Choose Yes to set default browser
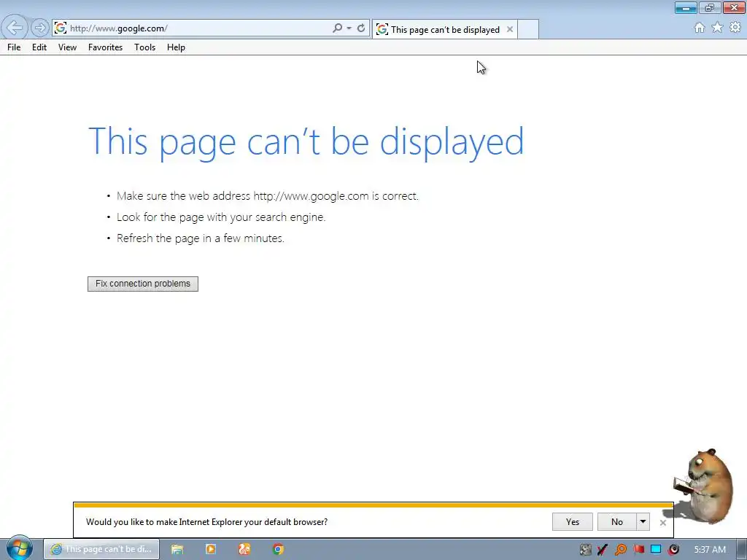Image resolution: width=747 pixels, height=560 pixels. [x=572, y=522]
